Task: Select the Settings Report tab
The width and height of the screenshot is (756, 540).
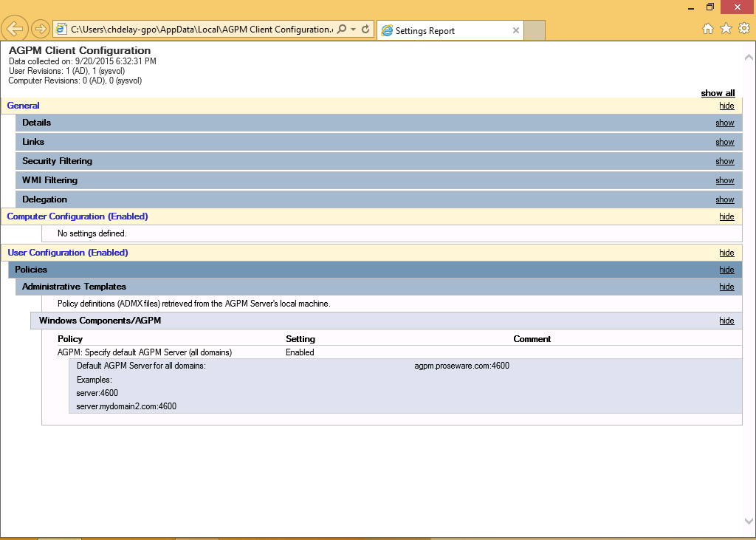Action: coord(443,30)
